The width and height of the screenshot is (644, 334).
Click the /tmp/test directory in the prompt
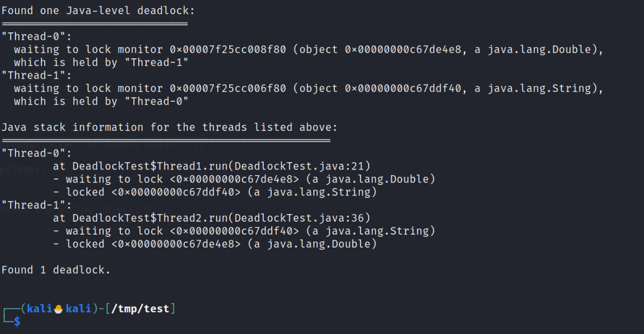tap(140, 309)
